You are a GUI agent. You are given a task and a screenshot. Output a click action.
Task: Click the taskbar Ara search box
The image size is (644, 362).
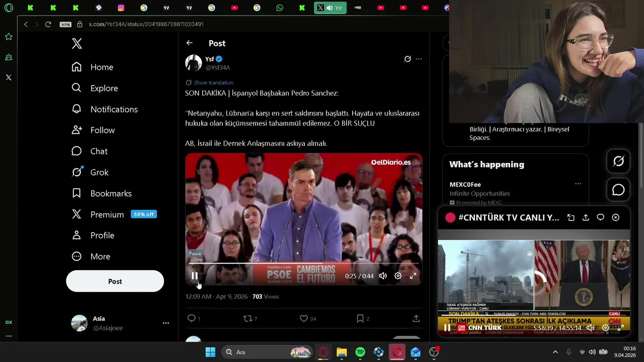point(267,352)
